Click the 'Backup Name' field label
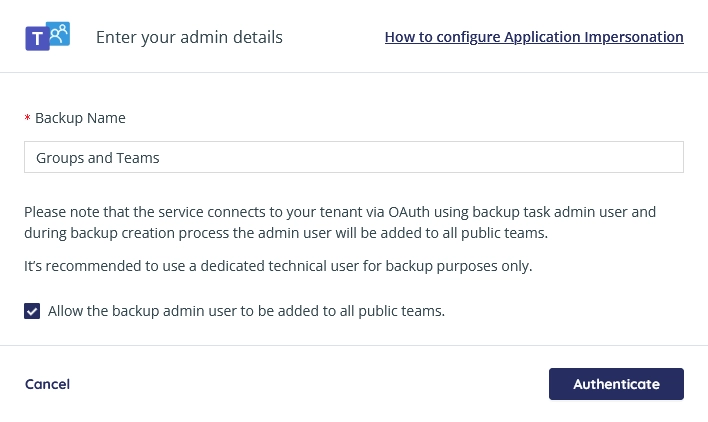The width and height of the screenshot is (708, 422). pyautogui.click(x=80, y=118)
